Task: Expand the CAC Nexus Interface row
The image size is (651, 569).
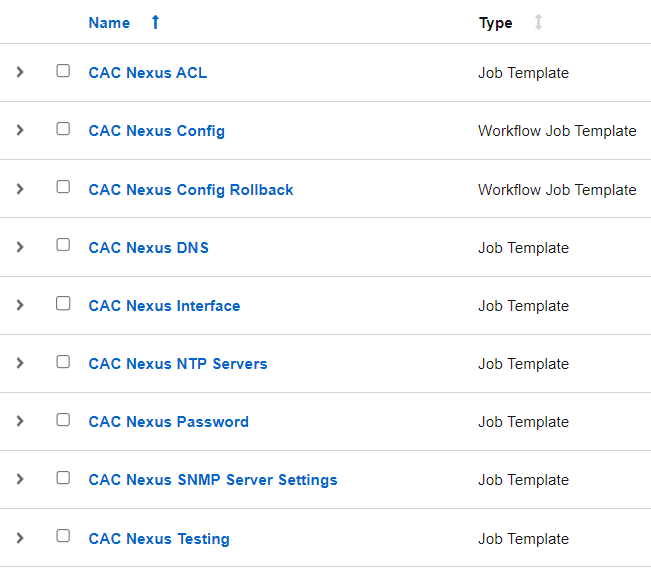Action: pyautogui.click(x=20, y=305)
